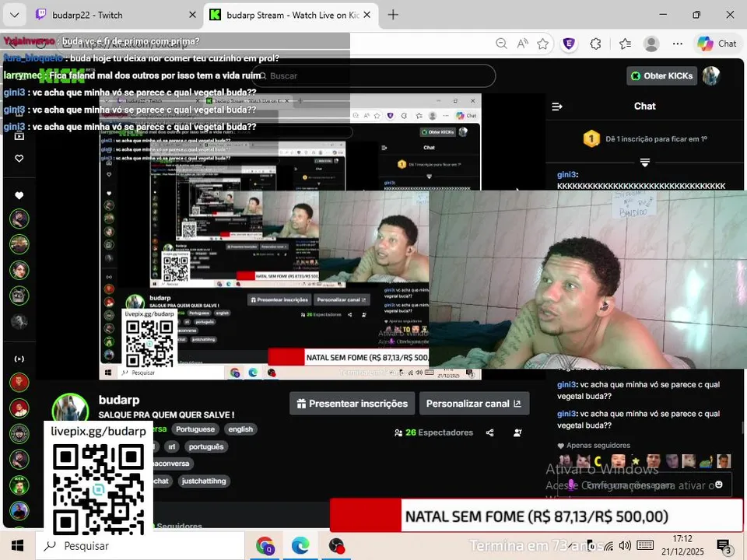
Task: Click the viewer list person icon
Action: tap(517, 433)
